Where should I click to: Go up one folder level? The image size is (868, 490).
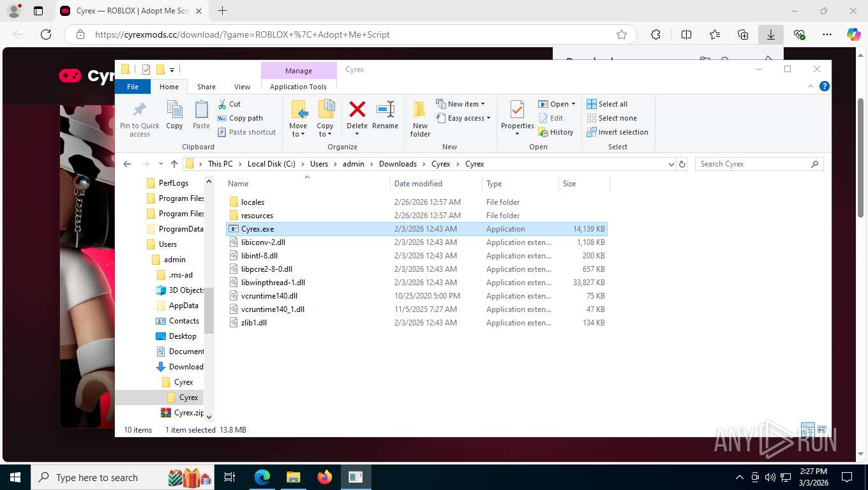pos(174,164)
